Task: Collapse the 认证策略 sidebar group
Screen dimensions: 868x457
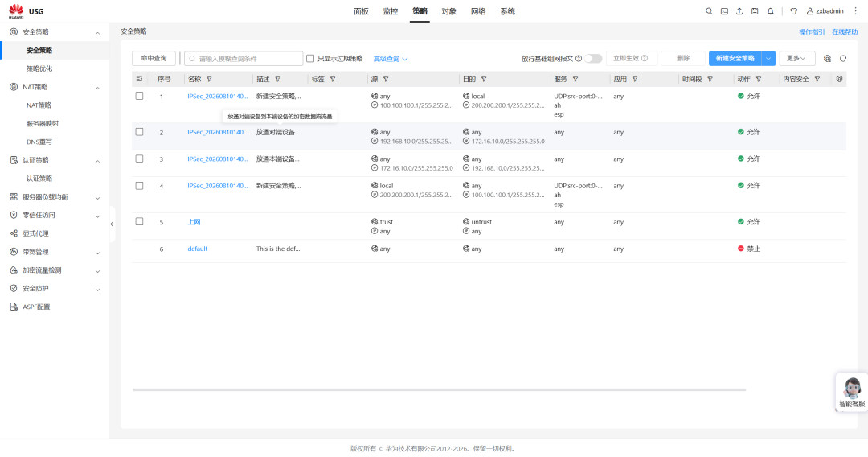Action: tap(97, 161)
